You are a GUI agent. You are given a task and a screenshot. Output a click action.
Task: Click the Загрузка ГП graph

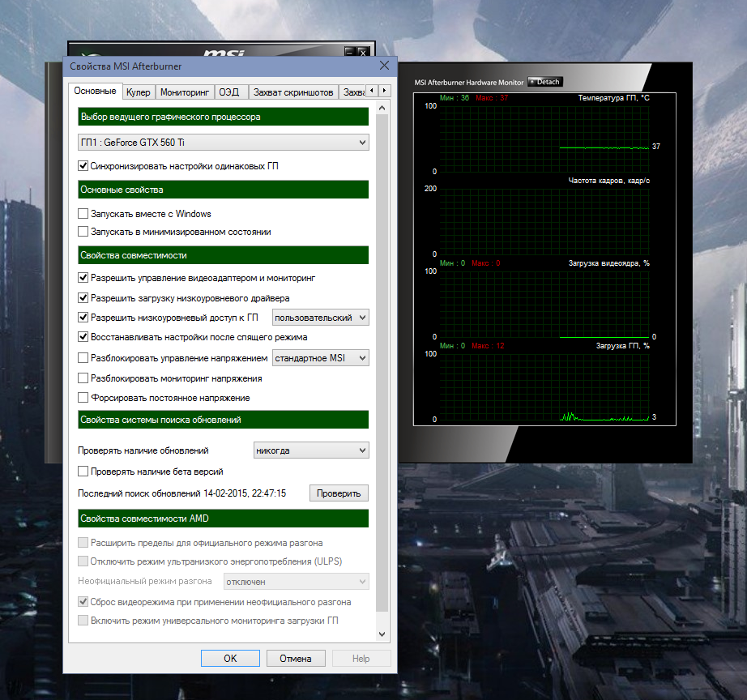(x=544, y=386)
